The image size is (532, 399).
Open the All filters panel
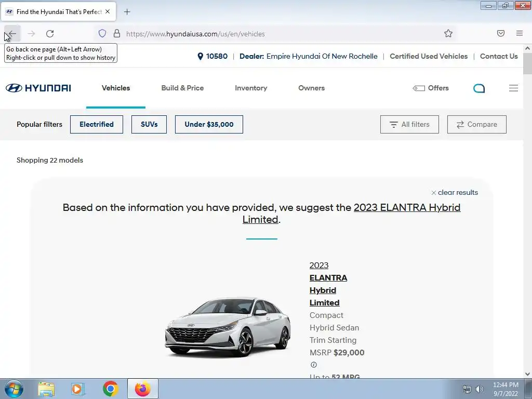tap(409, 124)
